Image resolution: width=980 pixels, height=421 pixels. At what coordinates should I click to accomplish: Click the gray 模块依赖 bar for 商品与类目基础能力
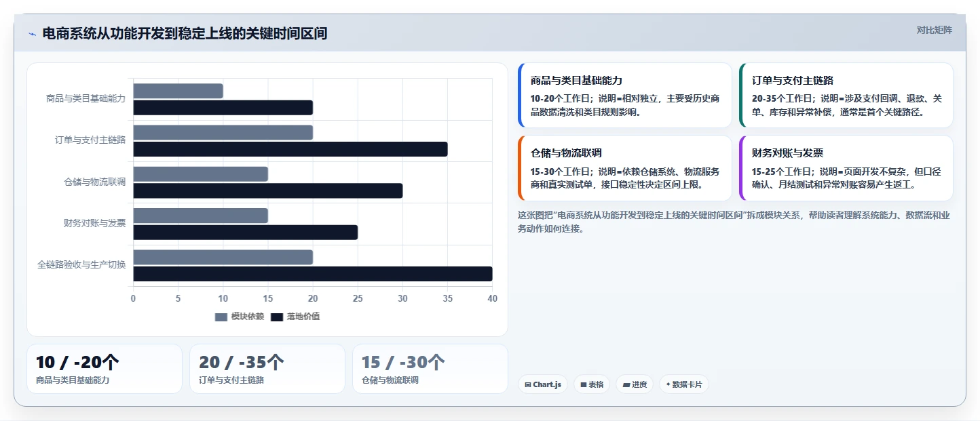178,91
